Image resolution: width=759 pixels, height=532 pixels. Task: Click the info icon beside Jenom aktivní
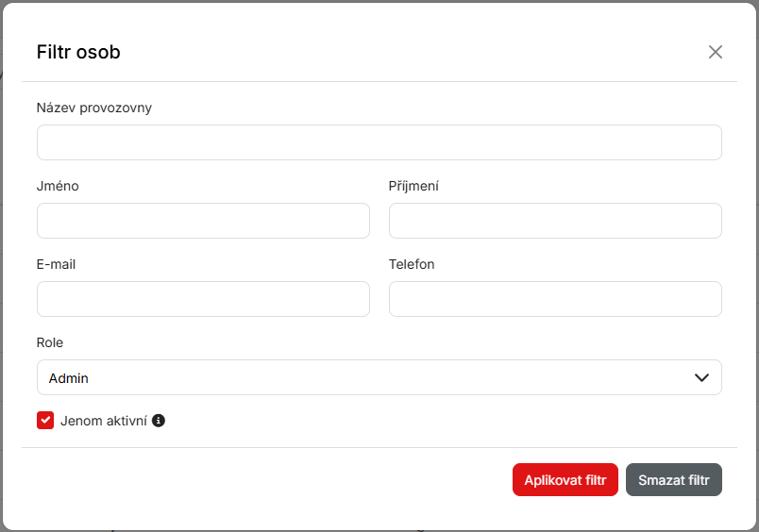point(159,421)
